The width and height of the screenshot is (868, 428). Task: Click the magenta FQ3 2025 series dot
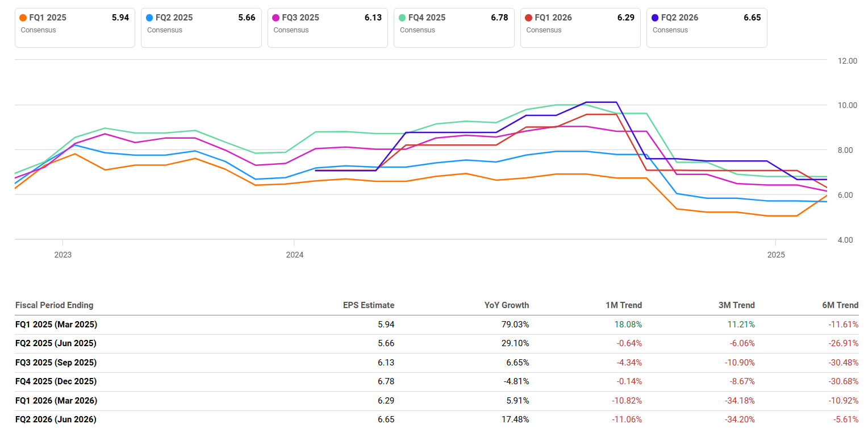click(275, 18)
